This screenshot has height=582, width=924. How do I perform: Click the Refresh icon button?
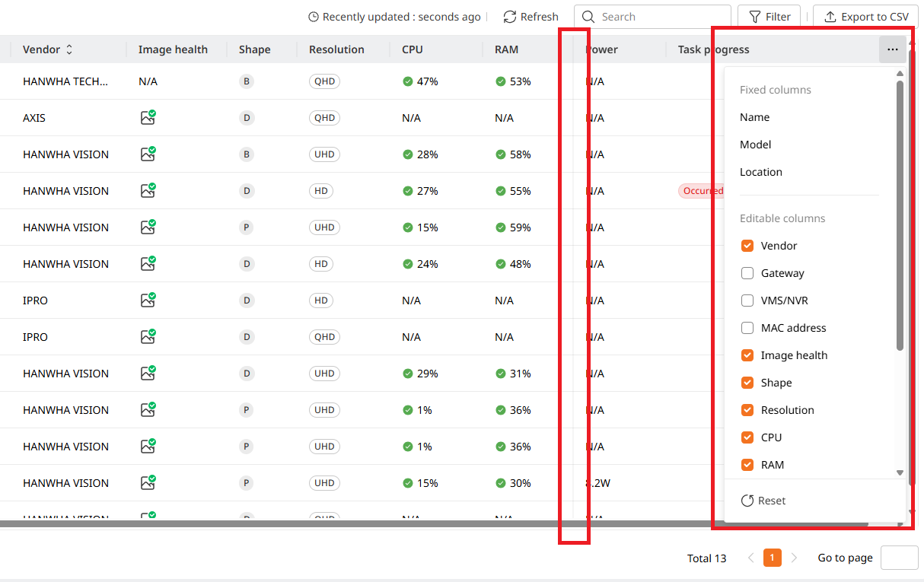coord(510,17)
